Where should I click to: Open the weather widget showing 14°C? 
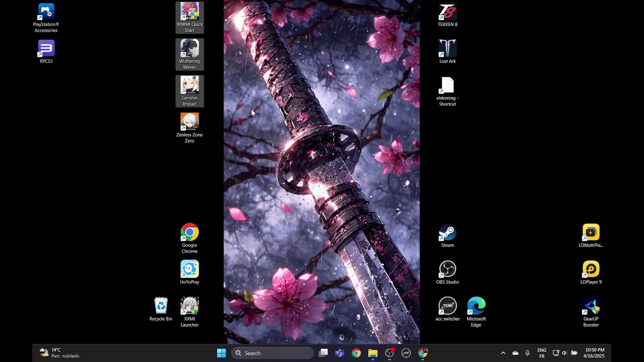pos(59,353)
